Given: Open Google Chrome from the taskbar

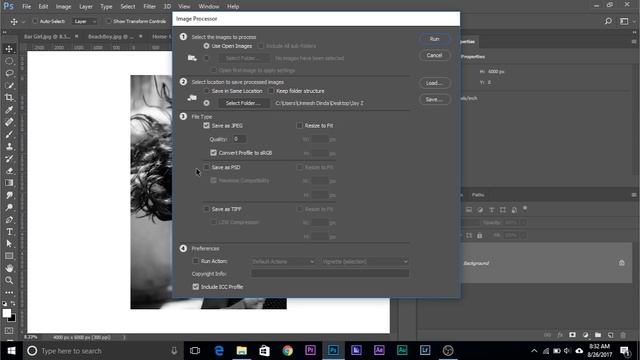Looking at the screenshot, I should [x=287, y=350].
